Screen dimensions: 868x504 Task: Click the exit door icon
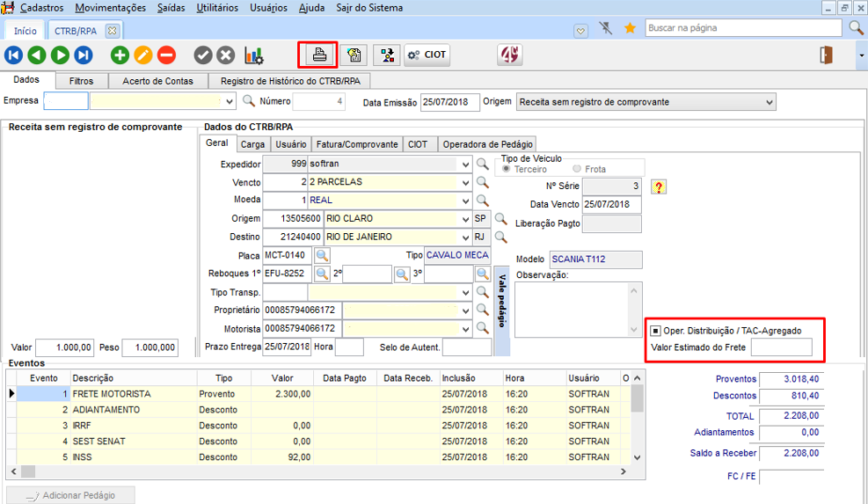(x=826, y=55)
